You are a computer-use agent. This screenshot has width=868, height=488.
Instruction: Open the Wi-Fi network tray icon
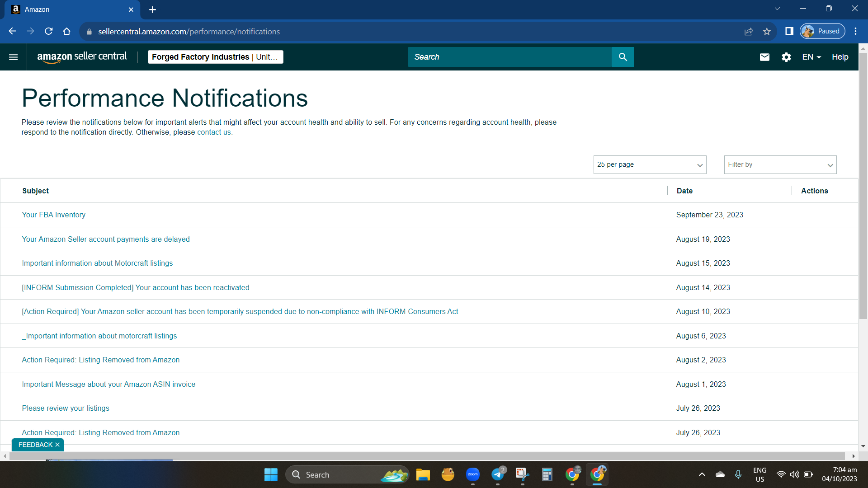pos(781,474)
